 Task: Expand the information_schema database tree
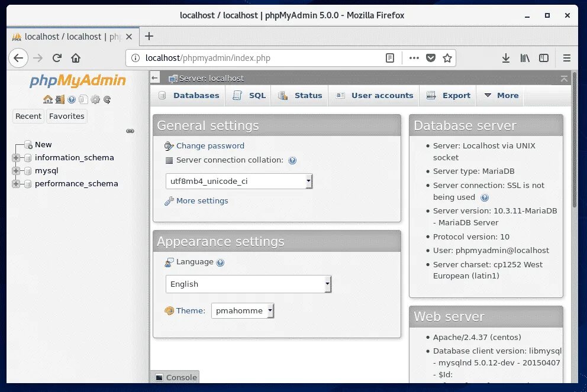pos(17,158)
